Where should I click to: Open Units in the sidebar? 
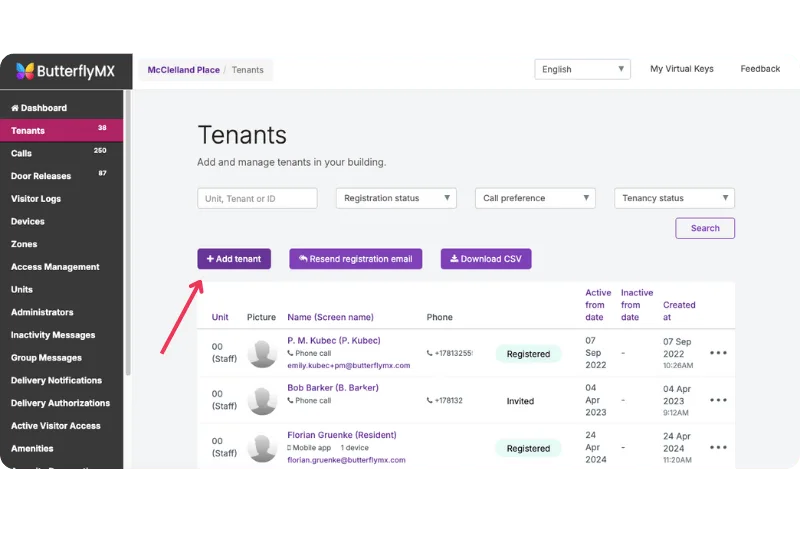coord(61,289)
